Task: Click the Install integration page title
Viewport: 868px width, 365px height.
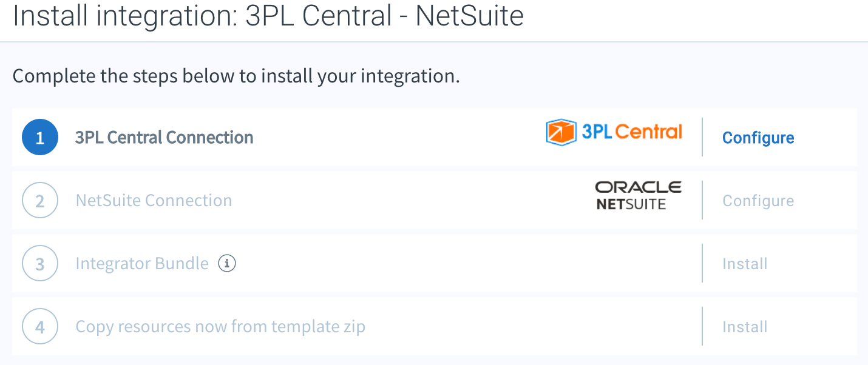Action: 268,15
